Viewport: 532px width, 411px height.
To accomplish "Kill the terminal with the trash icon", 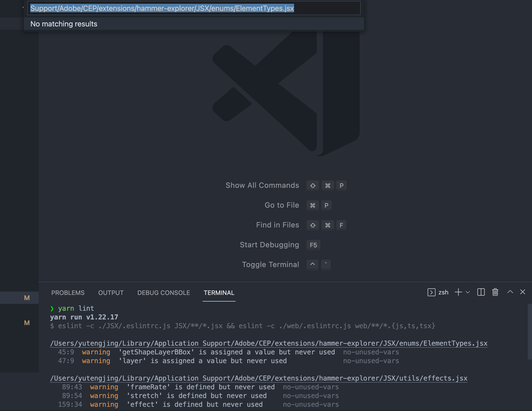I will pos(495,292).
